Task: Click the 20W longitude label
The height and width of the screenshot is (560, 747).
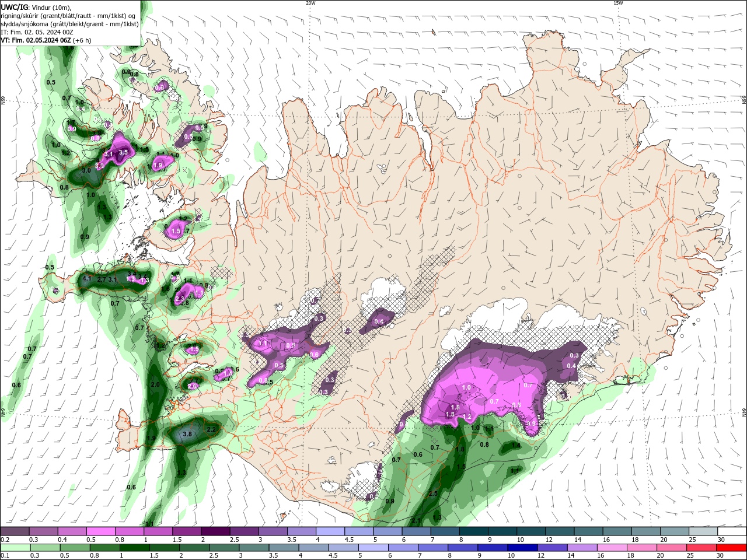Action: click(310, 3)
